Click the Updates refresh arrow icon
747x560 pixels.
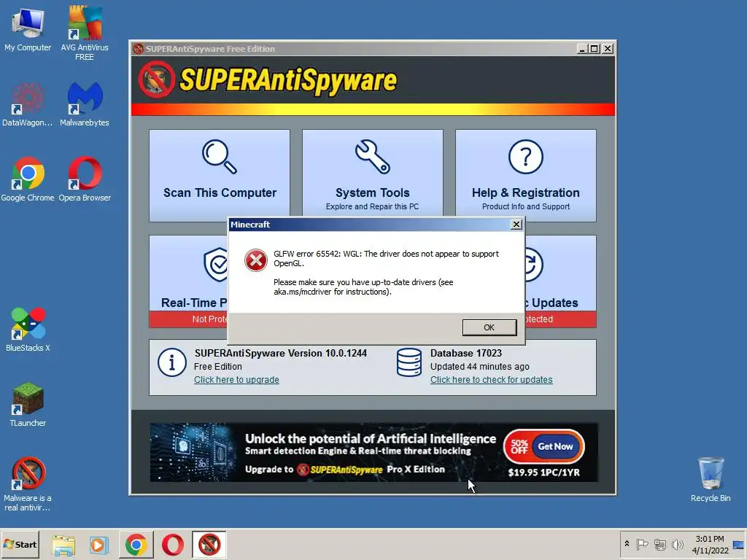click(x=534, y=264)
